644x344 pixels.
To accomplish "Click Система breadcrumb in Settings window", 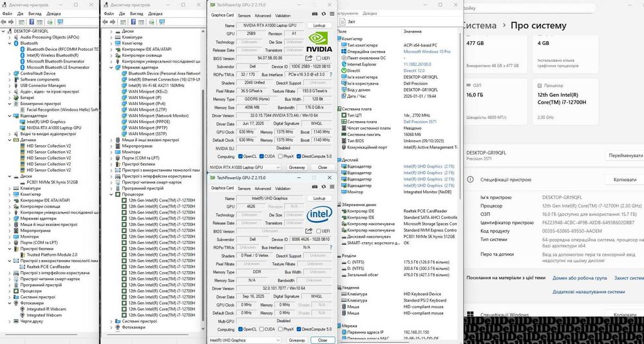I will 479,26.
